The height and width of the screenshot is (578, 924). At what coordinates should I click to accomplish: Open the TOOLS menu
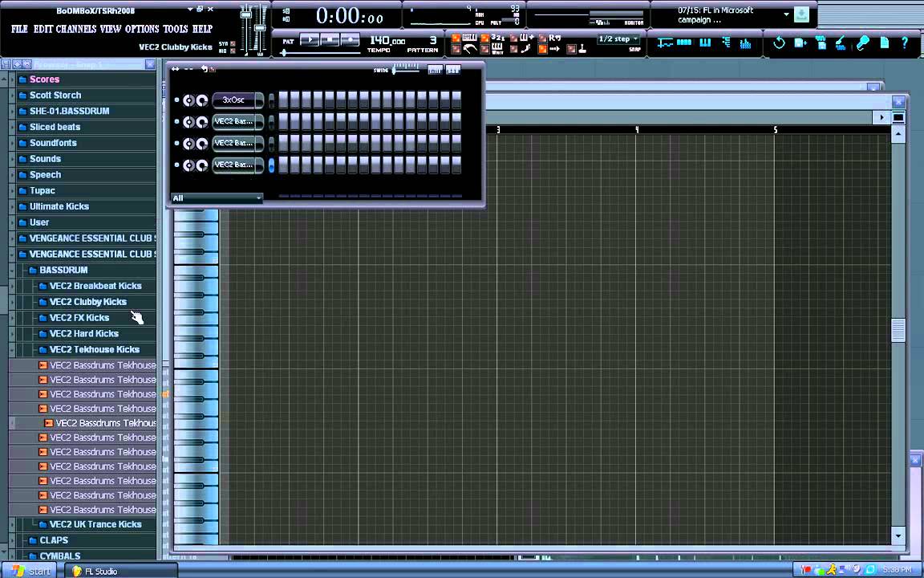[175, 29]
